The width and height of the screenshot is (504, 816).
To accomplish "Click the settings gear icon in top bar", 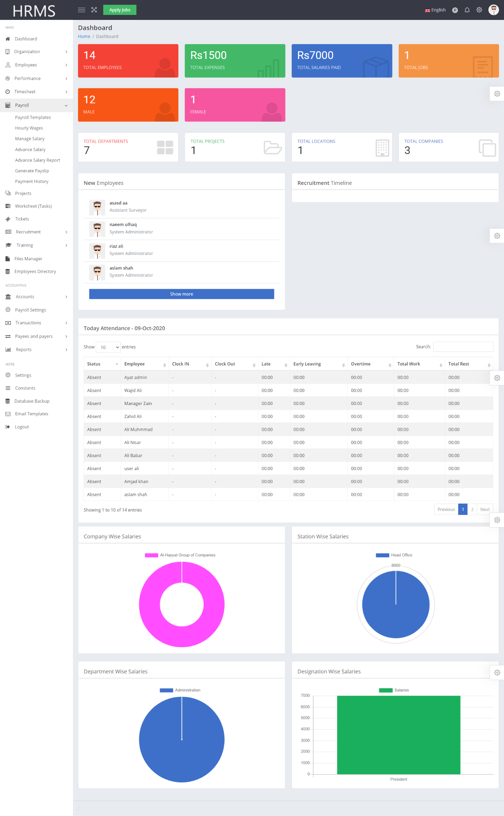I will (479, 10).
